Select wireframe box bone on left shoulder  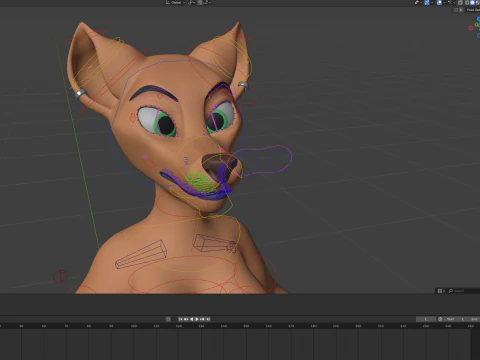(x=141, y=254)
